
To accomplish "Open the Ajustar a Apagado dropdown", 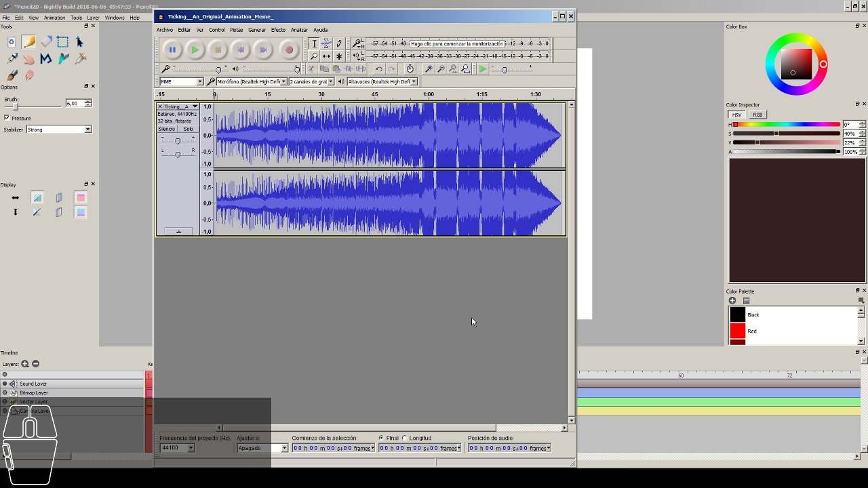I will 262,448.
